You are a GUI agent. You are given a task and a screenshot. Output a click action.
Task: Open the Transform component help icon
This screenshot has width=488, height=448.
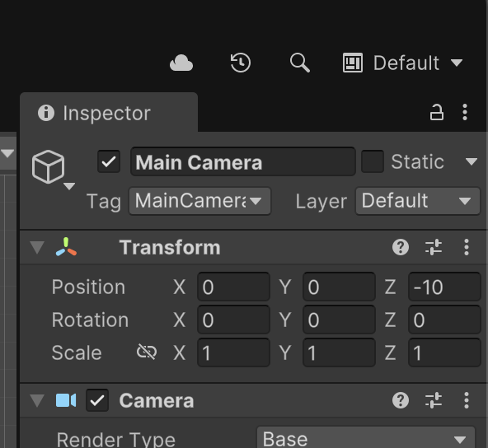click(x=401, y=248)
